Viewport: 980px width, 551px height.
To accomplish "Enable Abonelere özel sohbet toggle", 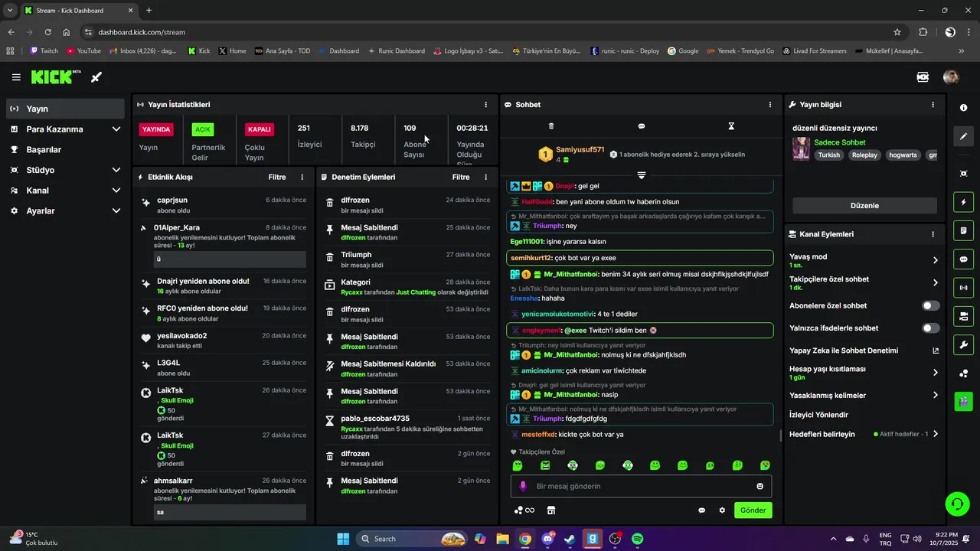I will click(x=930, y=305).
